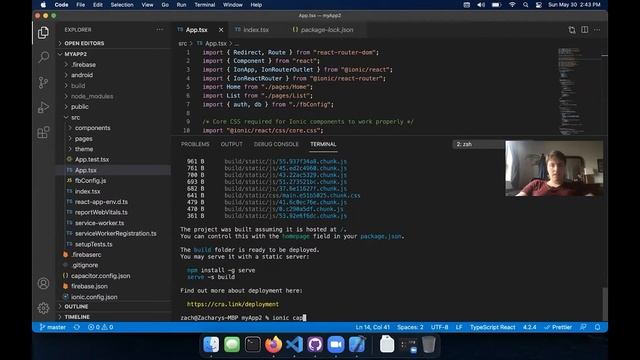The height and width of the screenshot is (360, 640).
Task: Open Zoom from the Dock
Action: tap(336, 344)
